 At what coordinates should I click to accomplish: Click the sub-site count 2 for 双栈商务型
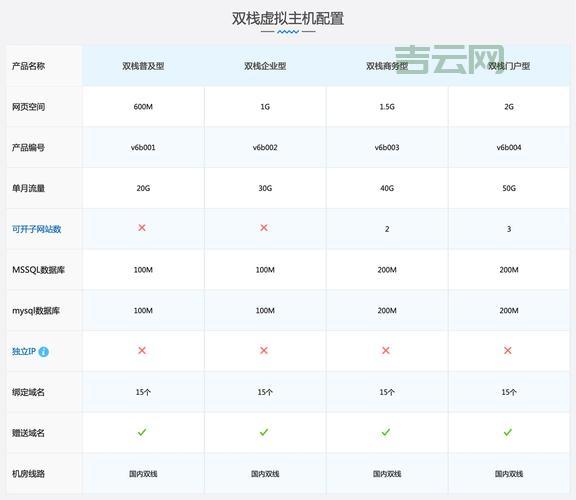click(387, 229)
